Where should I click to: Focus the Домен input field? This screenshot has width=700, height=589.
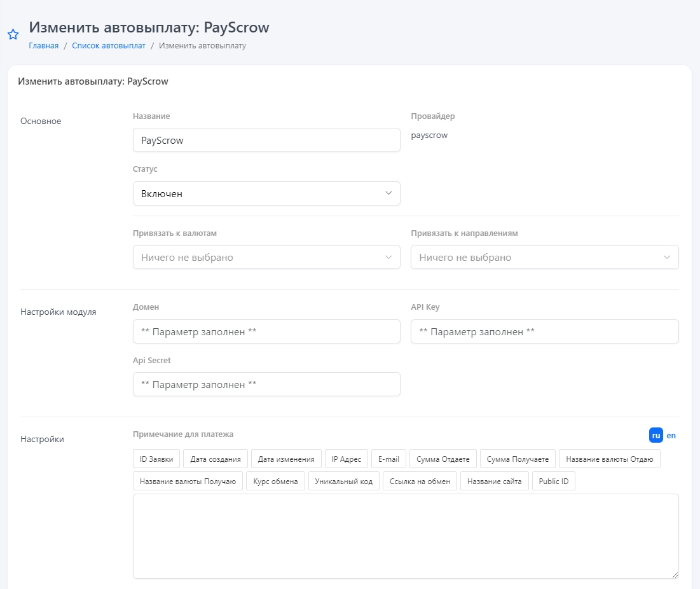pyautogui.click(x=266, y=331)
